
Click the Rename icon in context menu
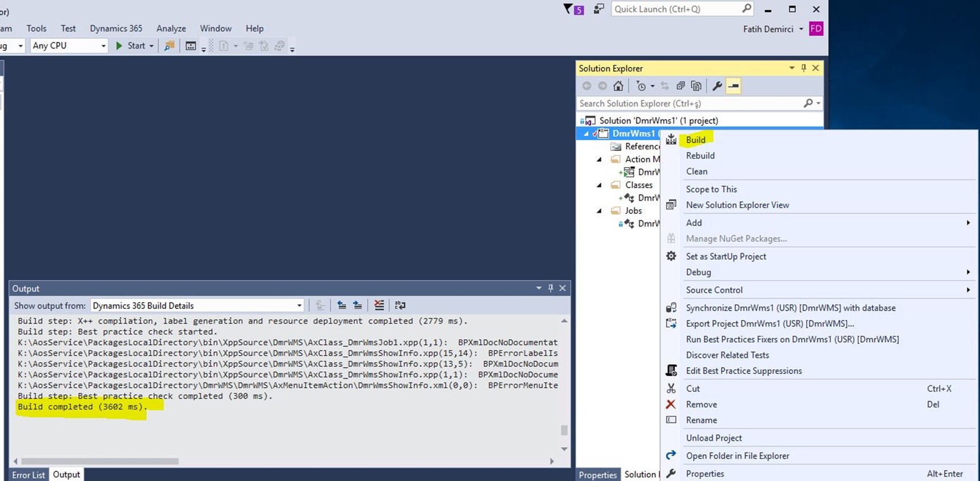671,420
